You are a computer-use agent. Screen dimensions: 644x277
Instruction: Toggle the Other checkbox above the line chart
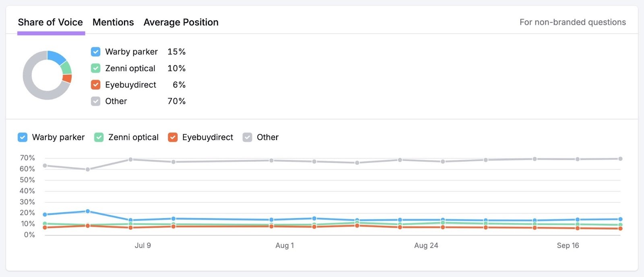[247, 137]
